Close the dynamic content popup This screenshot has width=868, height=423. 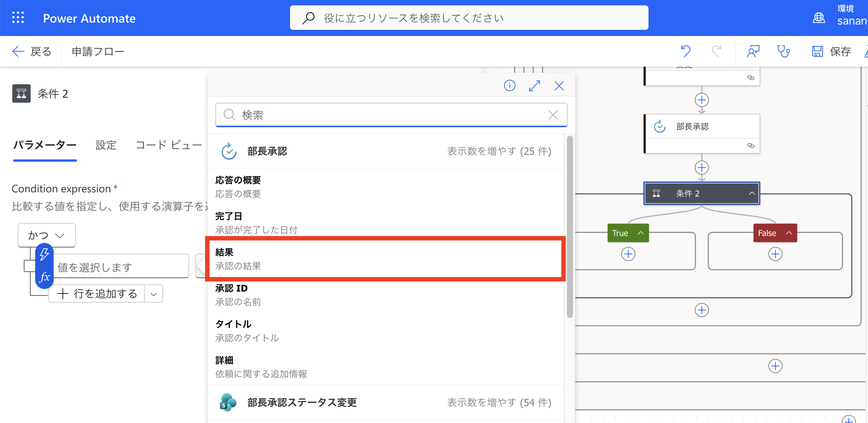pyautogui.click(x=559, y=85)
